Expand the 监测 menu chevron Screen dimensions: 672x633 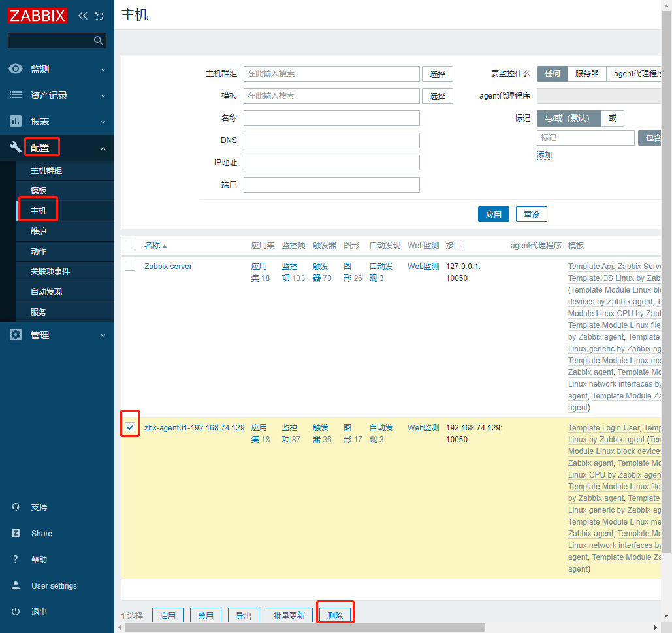pos(103,69)
